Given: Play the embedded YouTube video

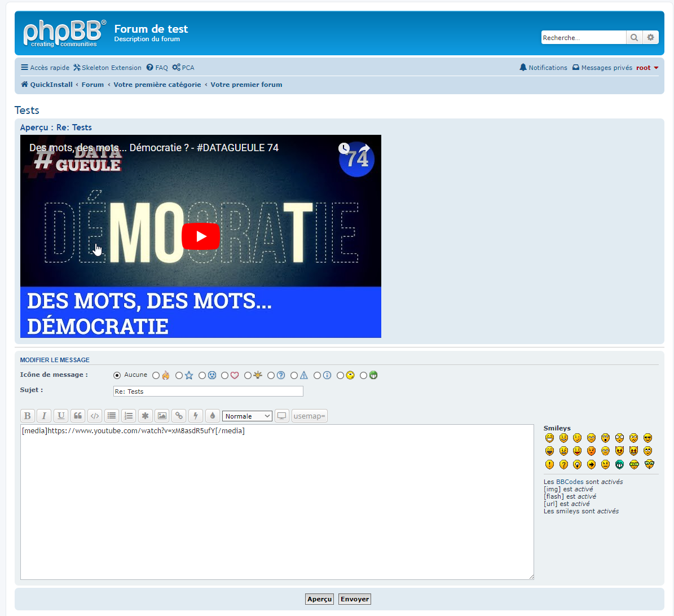Looking at the screenshot, I should click(x=200, y=236).
